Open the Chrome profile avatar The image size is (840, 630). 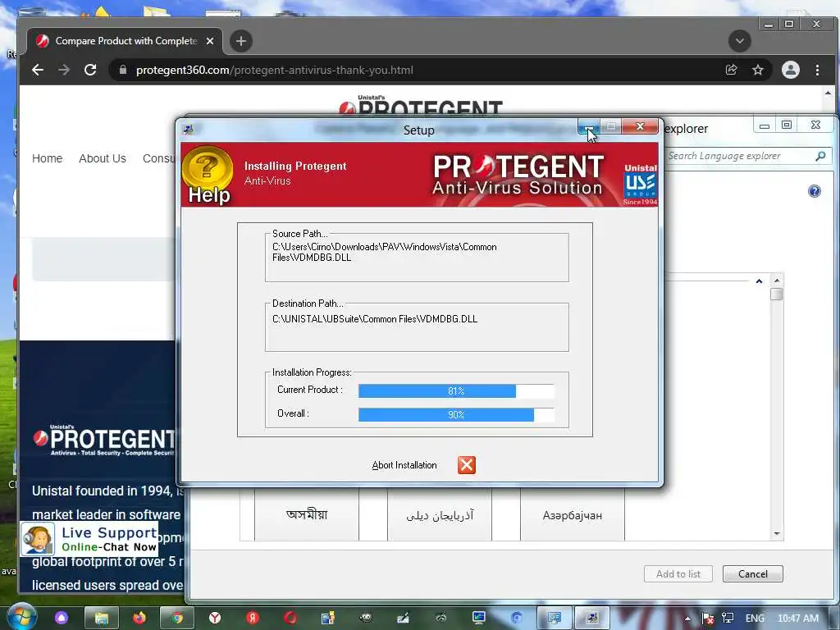pos(790,70)
